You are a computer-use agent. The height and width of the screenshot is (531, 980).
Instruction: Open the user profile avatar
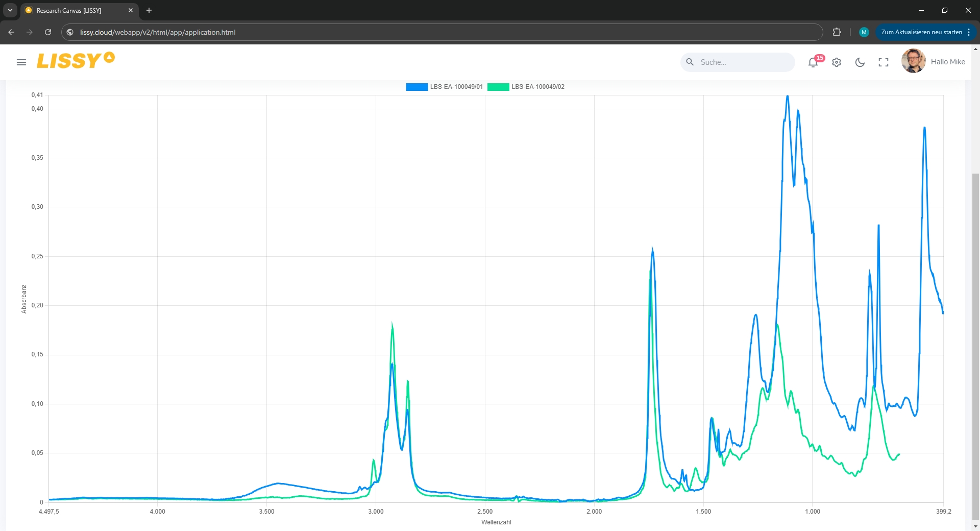tap(914, 61)
